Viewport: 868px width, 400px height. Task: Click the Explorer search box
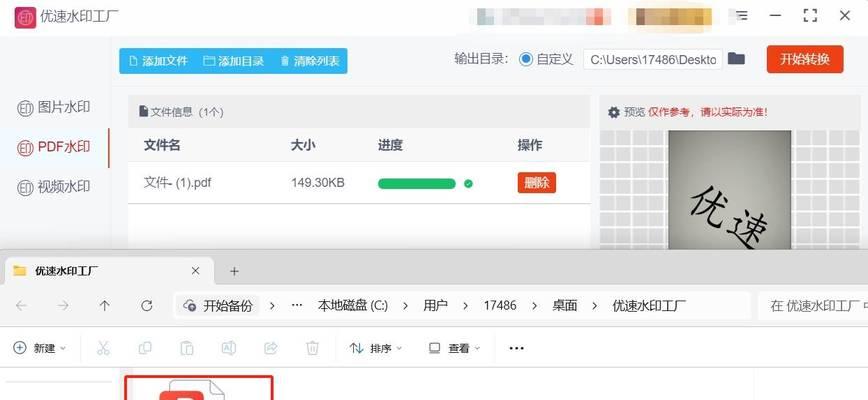813,305
